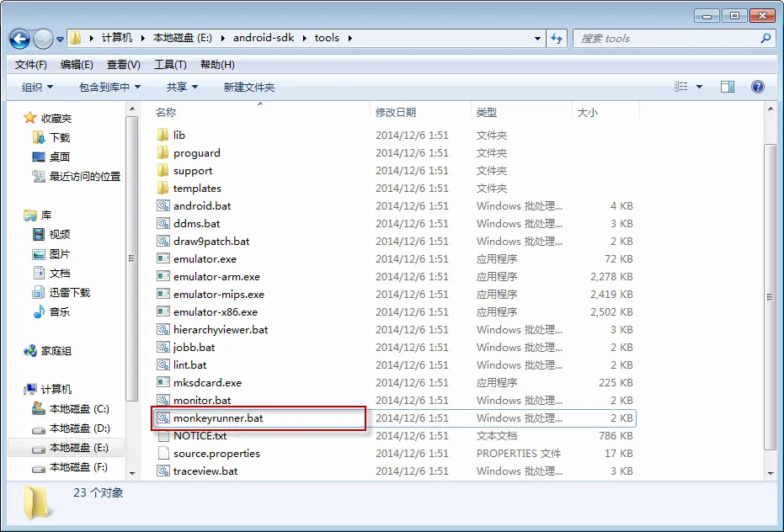The height and width of the screenshot is (532, 784).
Task: Open the 组织 dropdown
Action: pos(38,87)
